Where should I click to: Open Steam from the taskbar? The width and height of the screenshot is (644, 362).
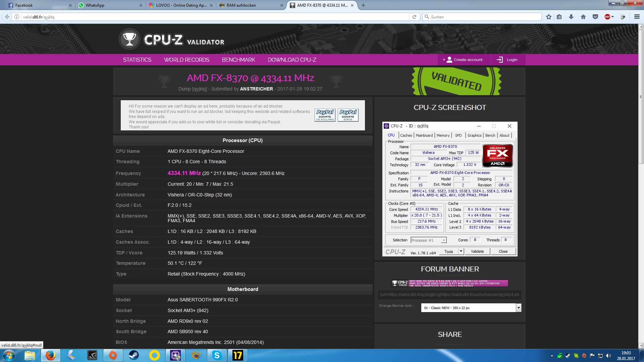pos(133,355)
